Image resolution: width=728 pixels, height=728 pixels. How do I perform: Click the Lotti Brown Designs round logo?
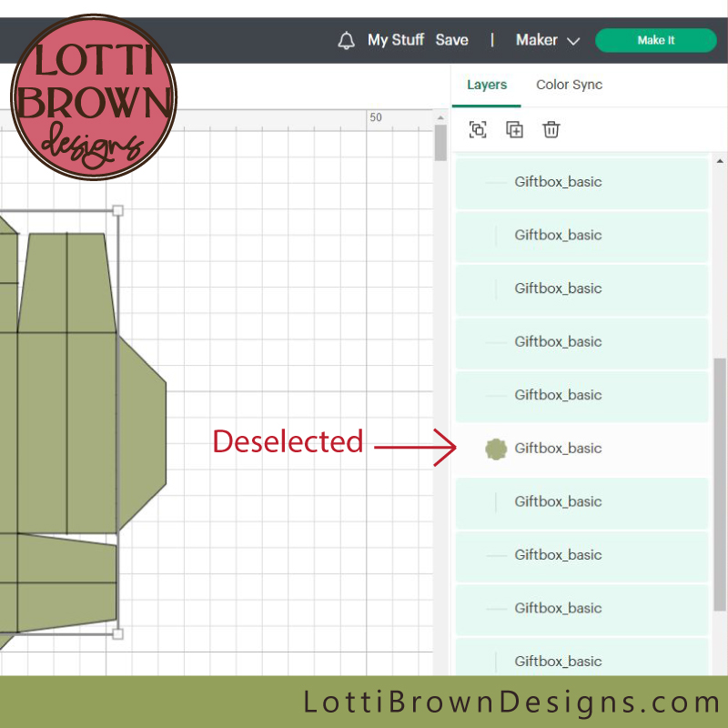point(94,97)
